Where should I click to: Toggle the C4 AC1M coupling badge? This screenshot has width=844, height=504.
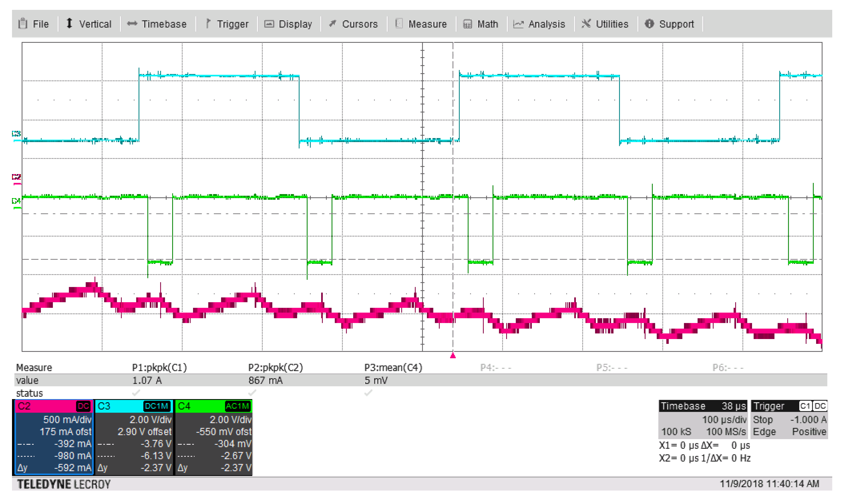pos(238,406)
